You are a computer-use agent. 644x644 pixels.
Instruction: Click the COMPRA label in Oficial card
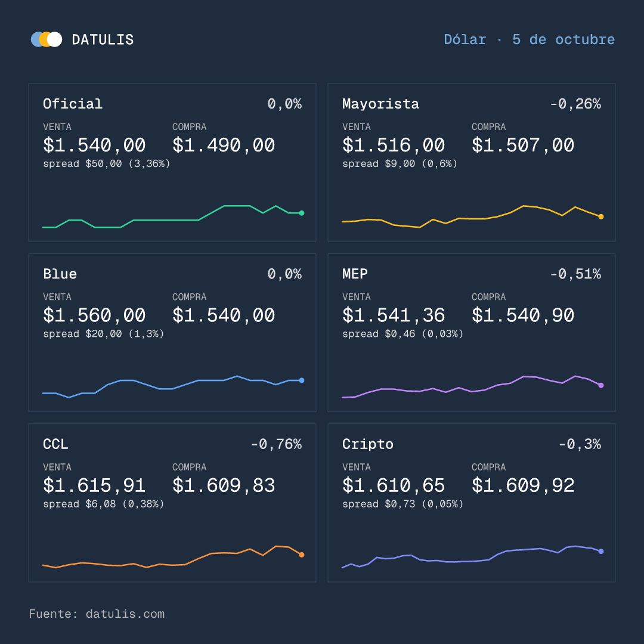tap(190, 126)
